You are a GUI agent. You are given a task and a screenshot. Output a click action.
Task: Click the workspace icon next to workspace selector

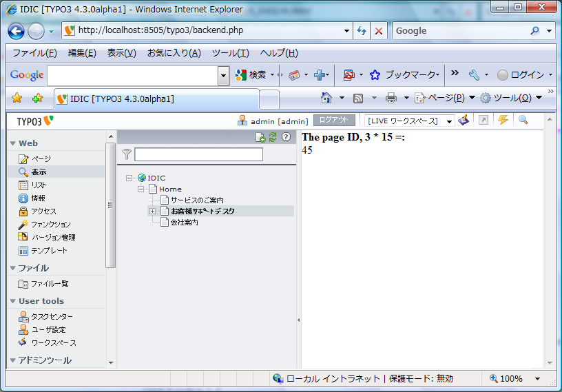coord(464,120)
